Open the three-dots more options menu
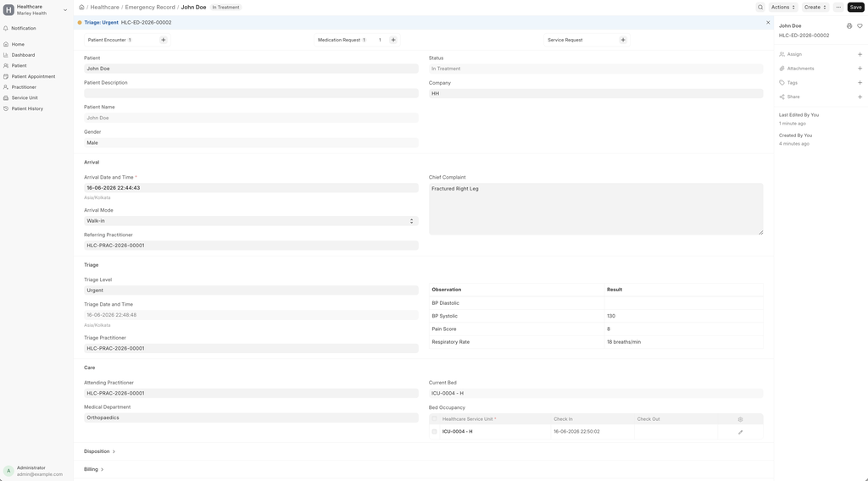The width and height of the screenshot is (868, 481). (x=838, y=7)
